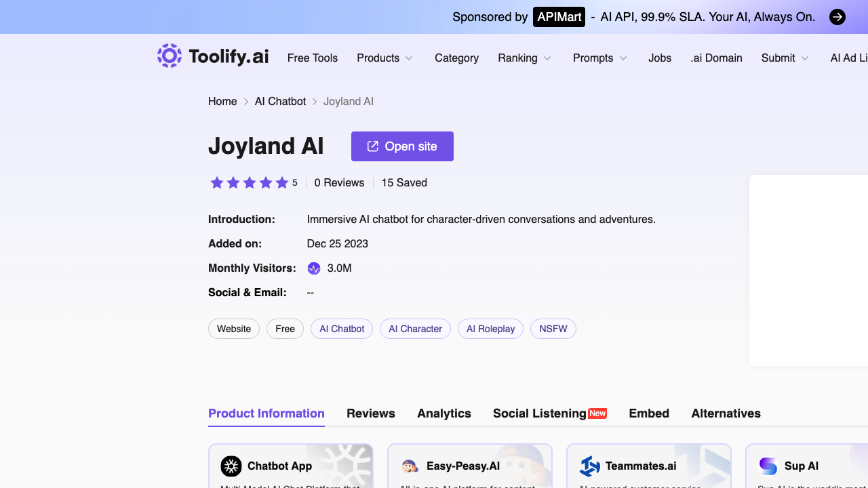Select the AI Roleplay tag
The width and height of the screenshot is (868, 488).
click(x=490, y=329)
